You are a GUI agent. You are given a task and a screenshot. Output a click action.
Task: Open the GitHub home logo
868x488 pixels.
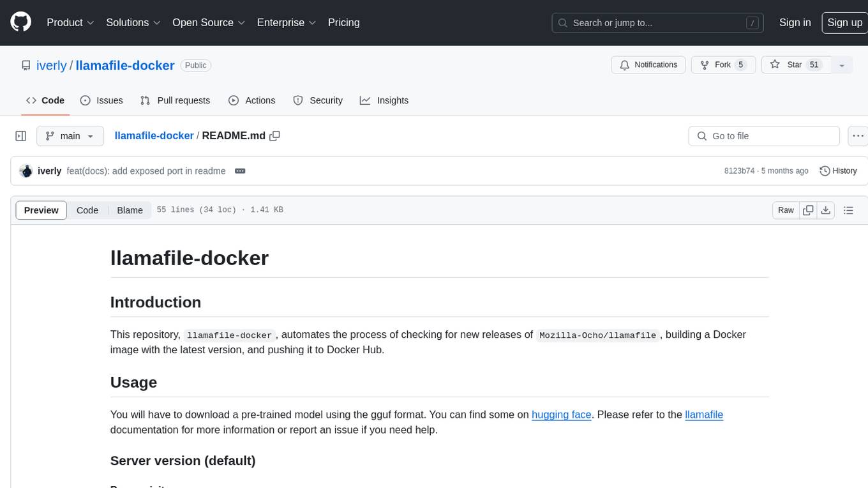pos(20,22)
